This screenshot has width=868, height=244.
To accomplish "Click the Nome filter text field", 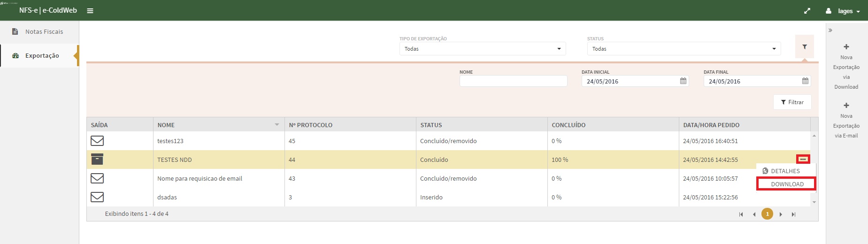I will [513, 81].
